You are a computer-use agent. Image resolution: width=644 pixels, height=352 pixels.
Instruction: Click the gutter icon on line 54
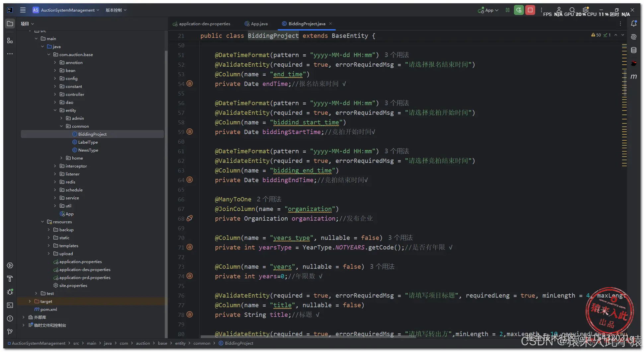189,84
